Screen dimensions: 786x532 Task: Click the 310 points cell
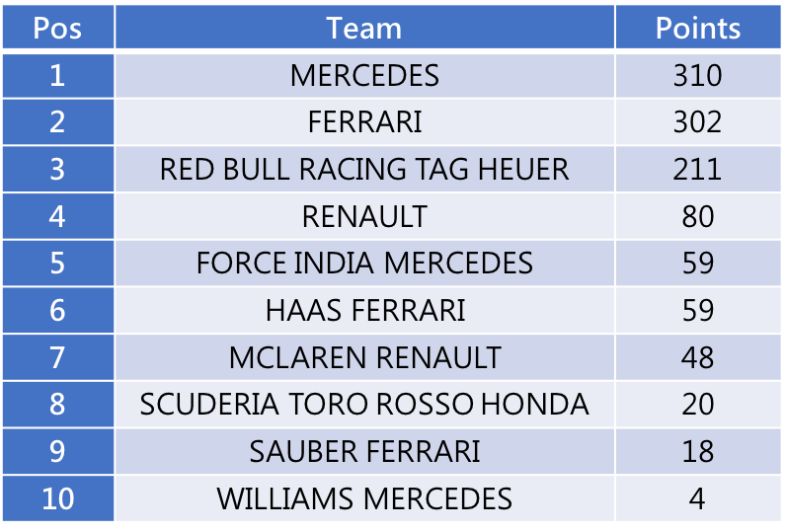(x=698, y=76)
